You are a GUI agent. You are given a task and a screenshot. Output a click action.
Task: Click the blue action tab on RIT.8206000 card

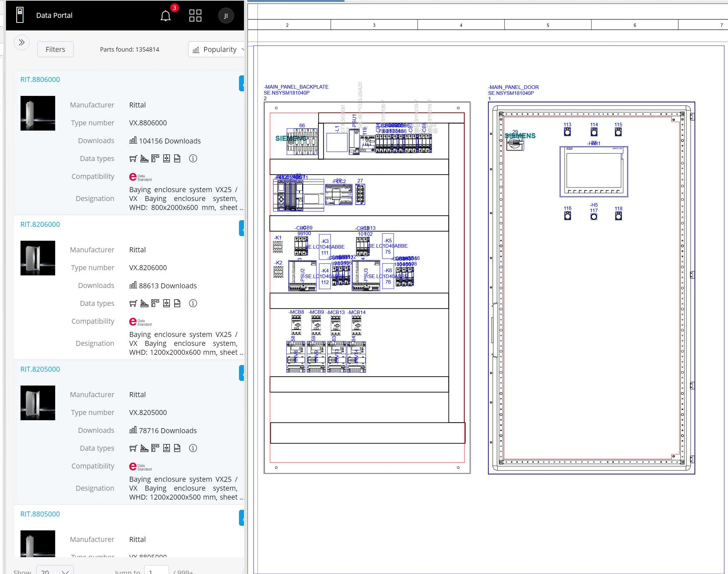[x=242, y=228]
